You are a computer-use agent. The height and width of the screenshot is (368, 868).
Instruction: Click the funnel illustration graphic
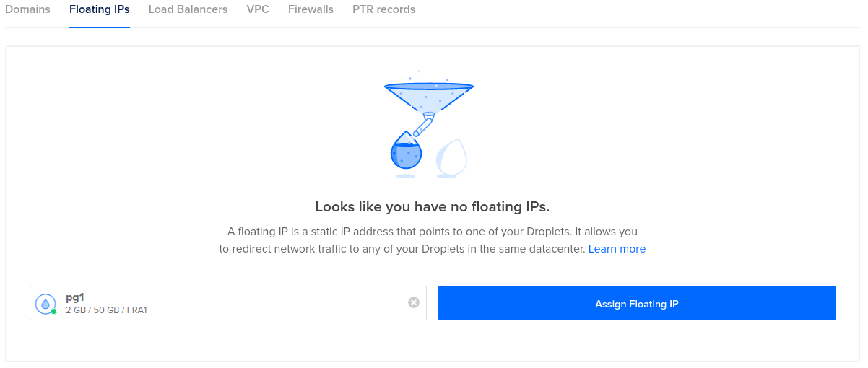[x=428, y=94]
